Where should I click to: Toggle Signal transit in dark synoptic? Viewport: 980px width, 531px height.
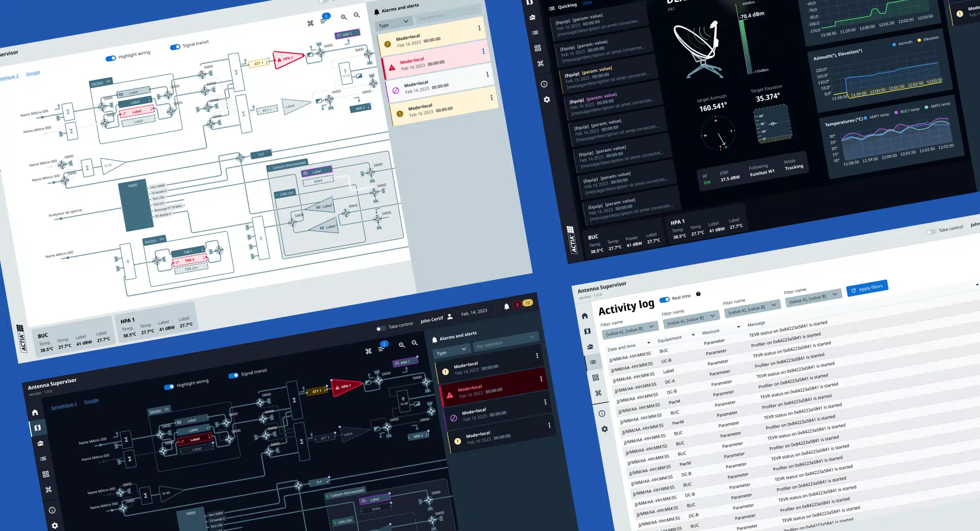(x=233, y=375)
